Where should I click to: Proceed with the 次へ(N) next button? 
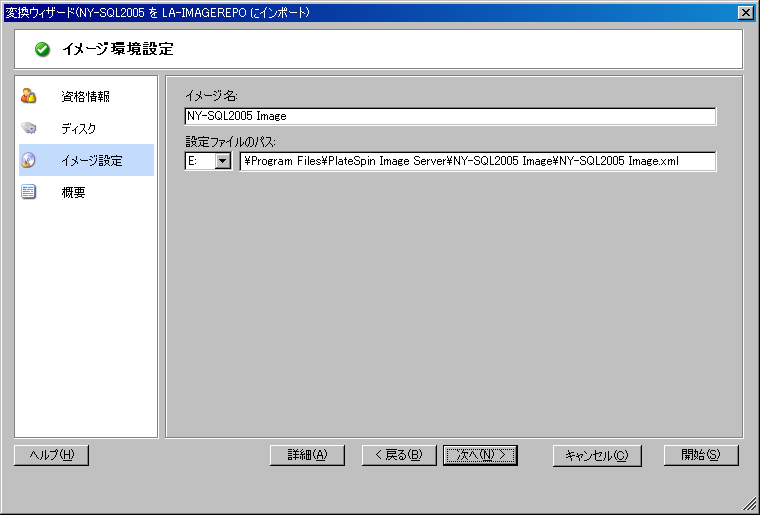click(x=480, y=455)
